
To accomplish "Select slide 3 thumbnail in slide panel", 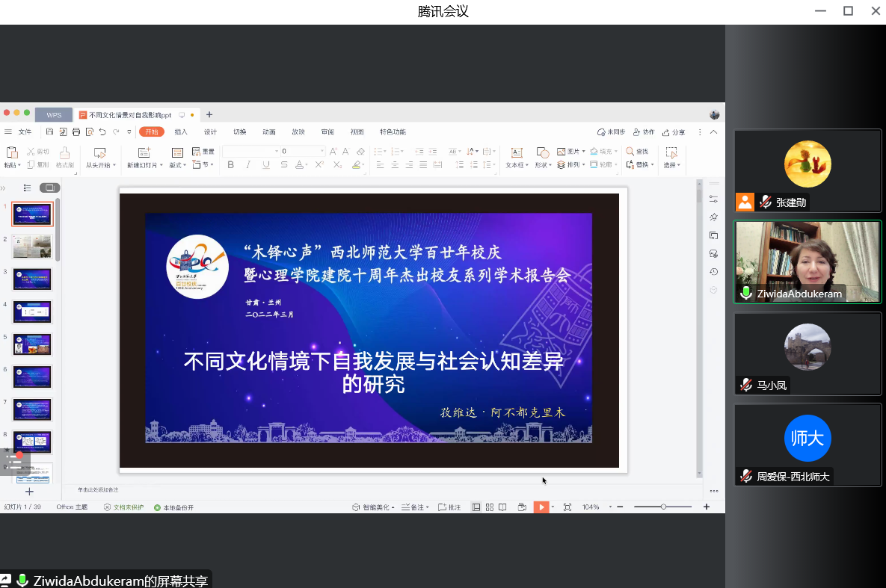I will [32, 279].
